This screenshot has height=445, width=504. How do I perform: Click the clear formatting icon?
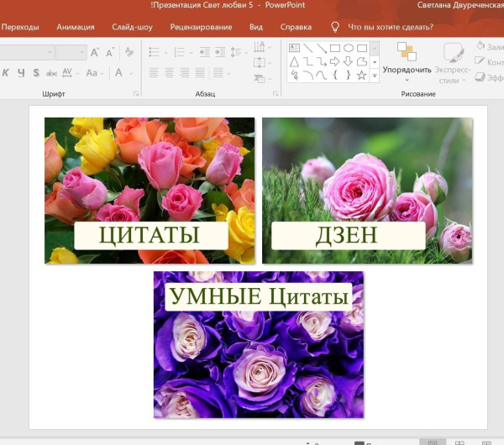[129, 52]
